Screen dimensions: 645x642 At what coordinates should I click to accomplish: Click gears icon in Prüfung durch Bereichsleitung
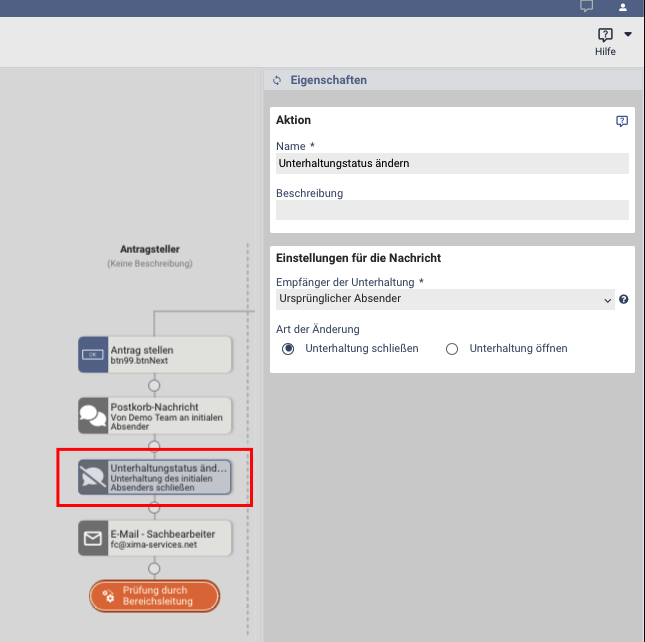108,596
